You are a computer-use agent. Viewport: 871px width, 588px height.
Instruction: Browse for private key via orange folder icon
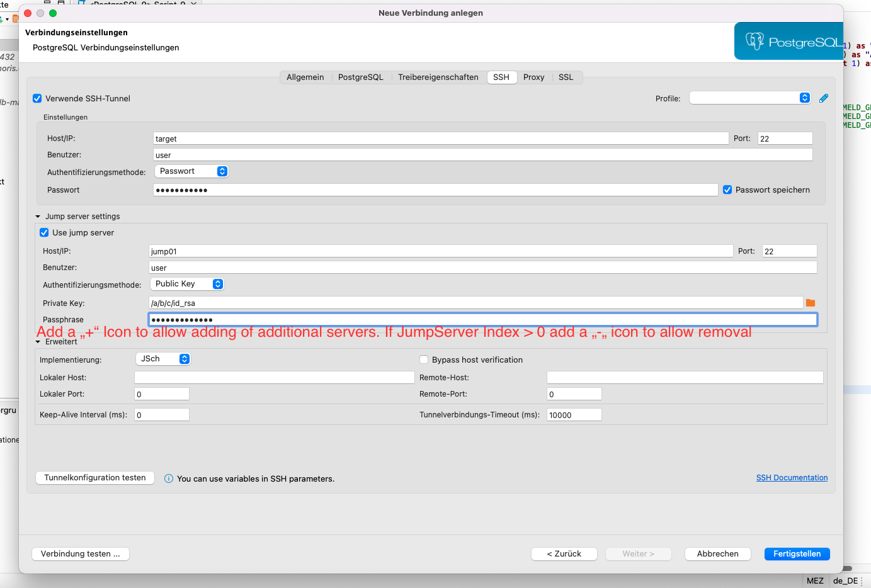tap(811, 303)
